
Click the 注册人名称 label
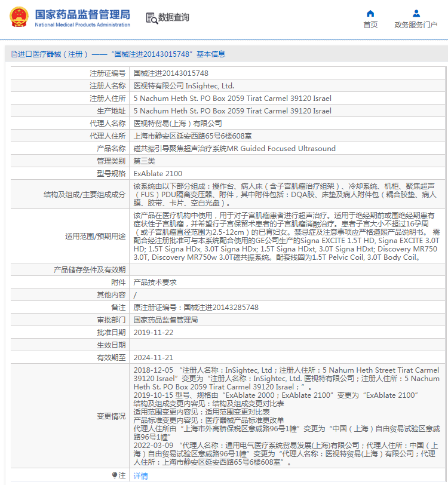pos(108,85)
